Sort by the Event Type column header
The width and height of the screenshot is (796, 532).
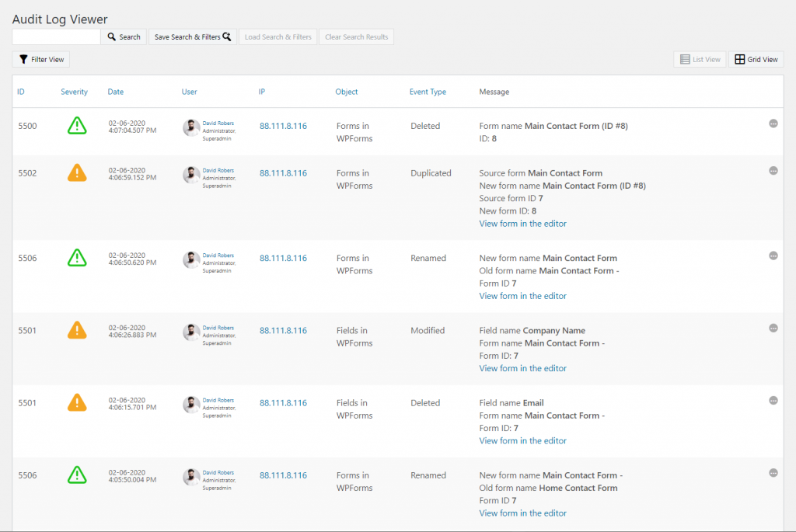pyautogui.click(x=428, y=92)
